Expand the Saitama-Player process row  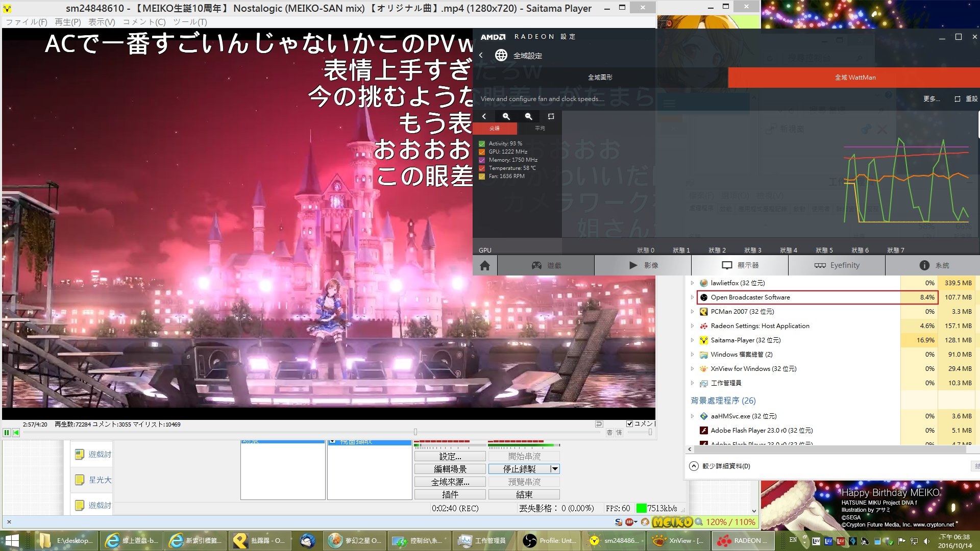pos(692,340)
